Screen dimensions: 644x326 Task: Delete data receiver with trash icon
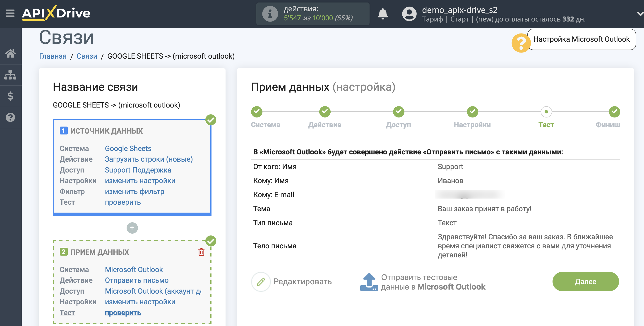[201, 252]
